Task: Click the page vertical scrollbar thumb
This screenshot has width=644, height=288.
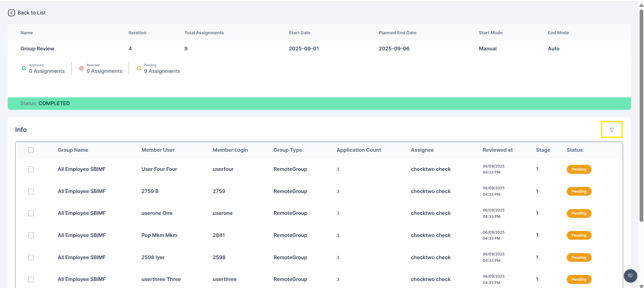Action: tap(641, 115)
